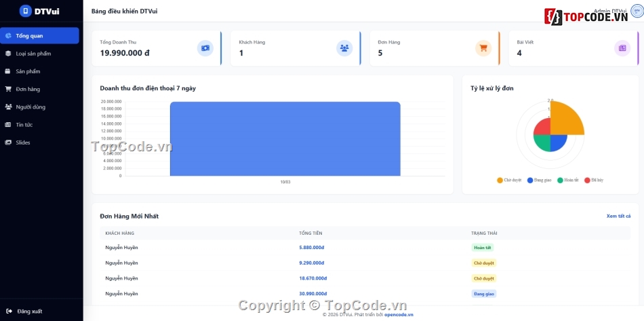Toggle the Chờ duyệt legend item
The width and height of the screenshot is (644, 321).
pyautogui.click(x=509, y=180)
